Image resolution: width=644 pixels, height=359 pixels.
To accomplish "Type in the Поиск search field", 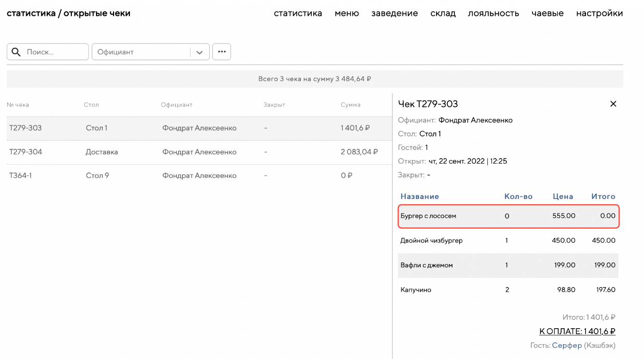I will click(x=55, y=52).
